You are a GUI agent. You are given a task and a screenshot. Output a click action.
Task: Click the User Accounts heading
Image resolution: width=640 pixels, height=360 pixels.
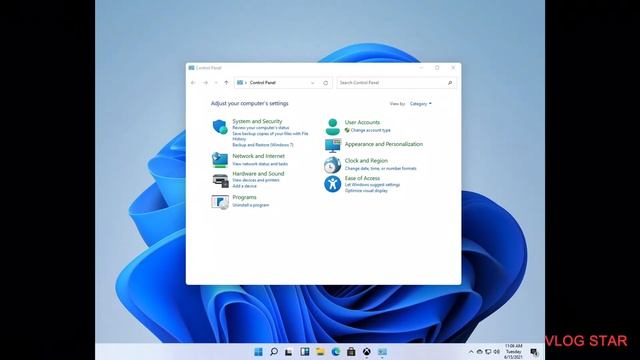362,122
